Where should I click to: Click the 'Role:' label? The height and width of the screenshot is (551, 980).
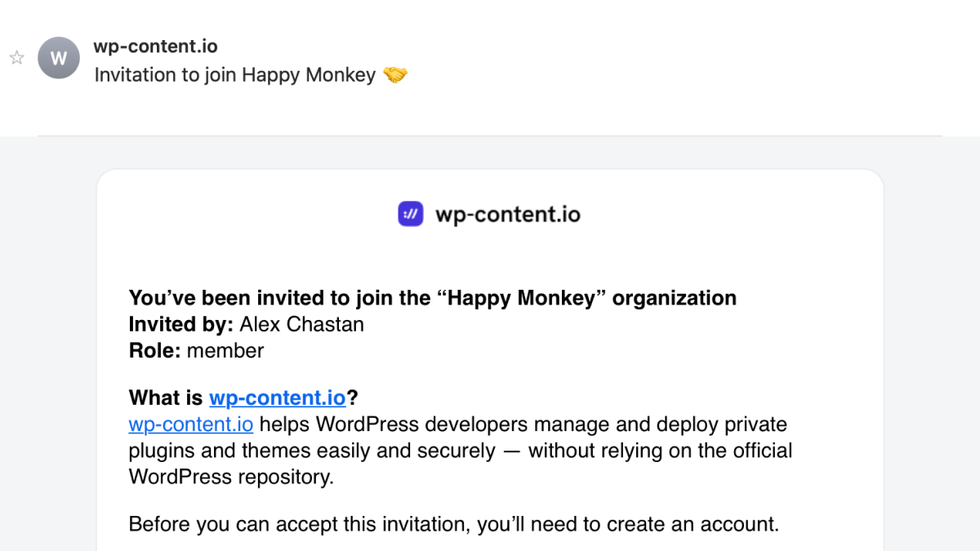[155, 351]
